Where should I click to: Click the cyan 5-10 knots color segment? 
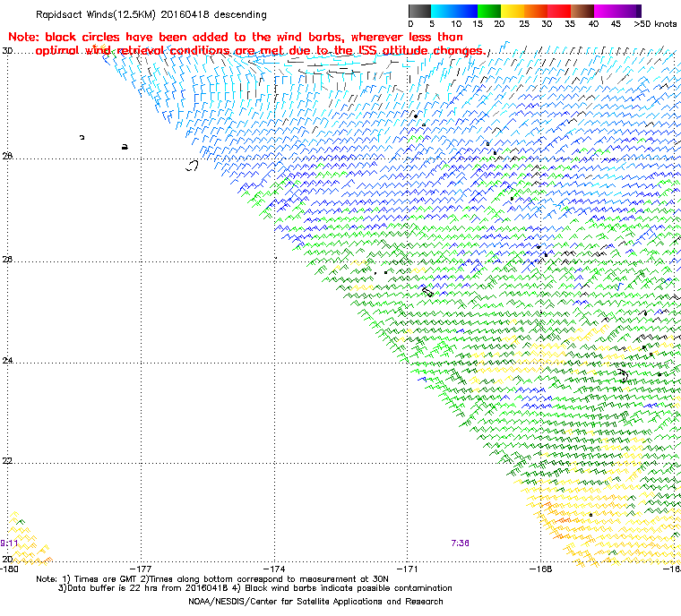[x=443, y=11]
